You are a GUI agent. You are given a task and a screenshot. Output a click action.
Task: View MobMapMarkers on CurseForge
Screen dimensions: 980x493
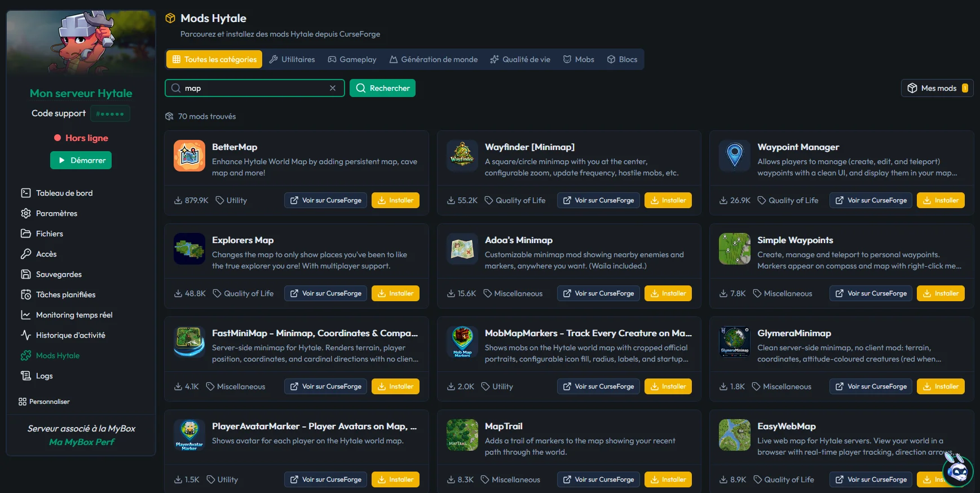tap(598, 386)
